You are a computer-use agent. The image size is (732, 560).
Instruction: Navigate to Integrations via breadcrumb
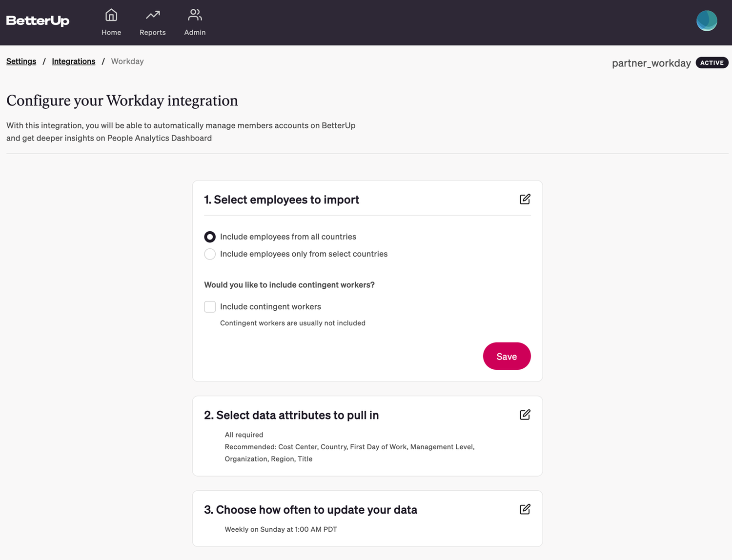(73, 61)
